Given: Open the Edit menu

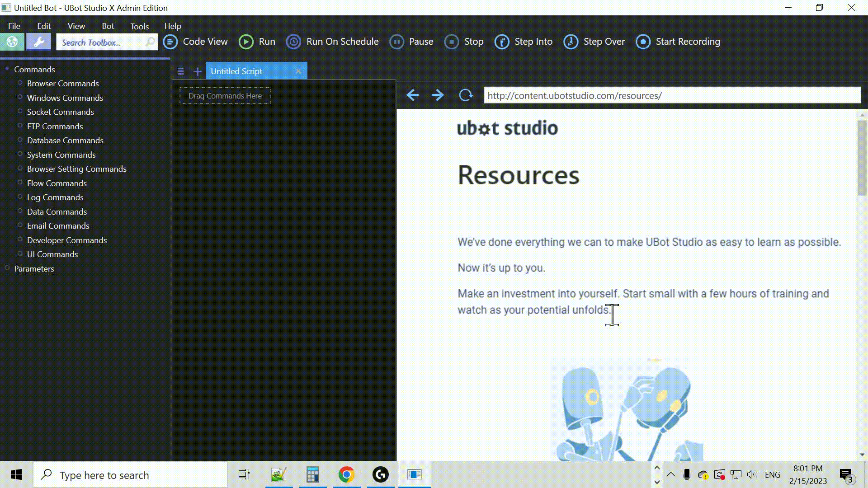Looking at the screenshot, I should point(44,26).
